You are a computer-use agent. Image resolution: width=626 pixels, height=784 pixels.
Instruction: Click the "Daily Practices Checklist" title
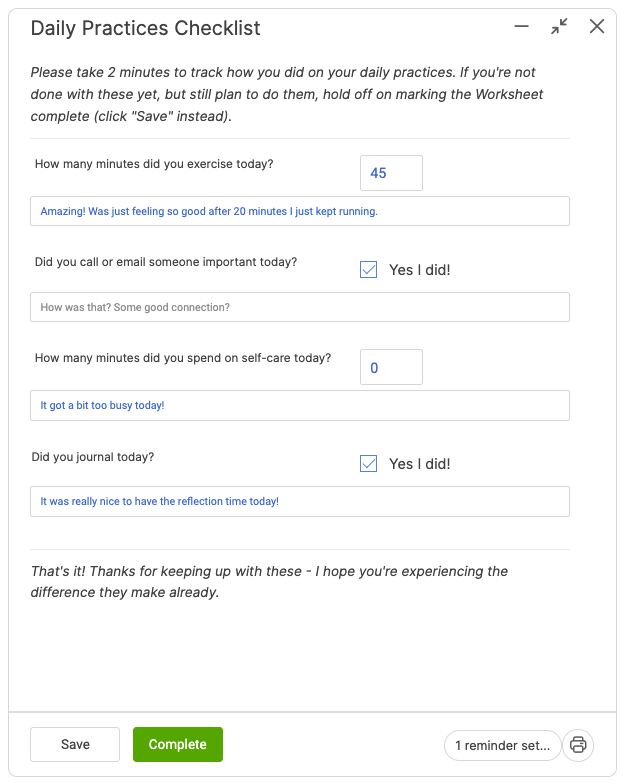145,28
